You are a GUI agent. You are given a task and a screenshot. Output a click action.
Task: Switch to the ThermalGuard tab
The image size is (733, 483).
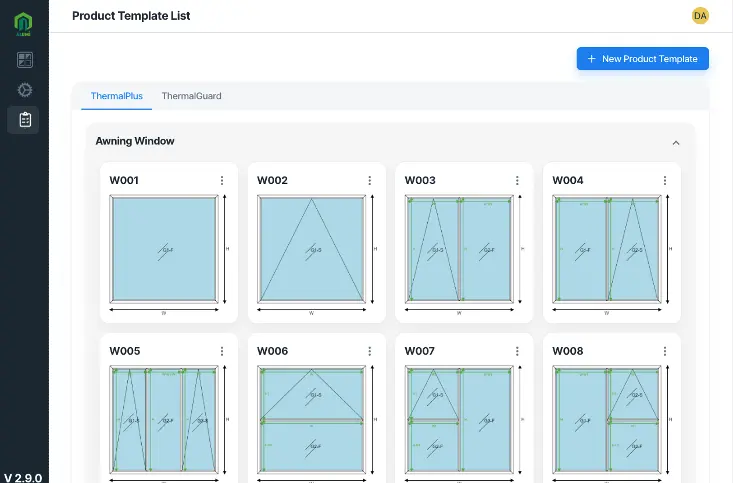tap(192, 96)
